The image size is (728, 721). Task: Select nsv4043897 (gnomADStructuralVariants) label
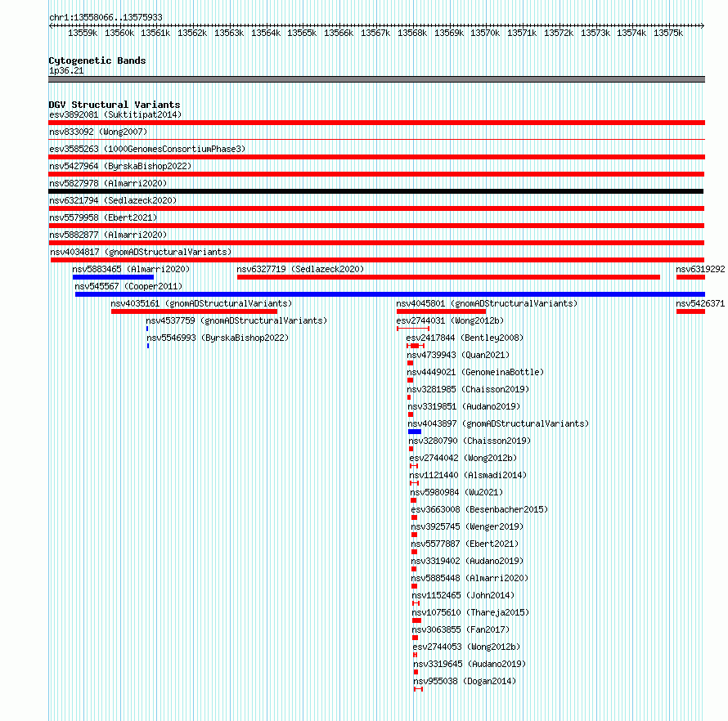(498, 423)
